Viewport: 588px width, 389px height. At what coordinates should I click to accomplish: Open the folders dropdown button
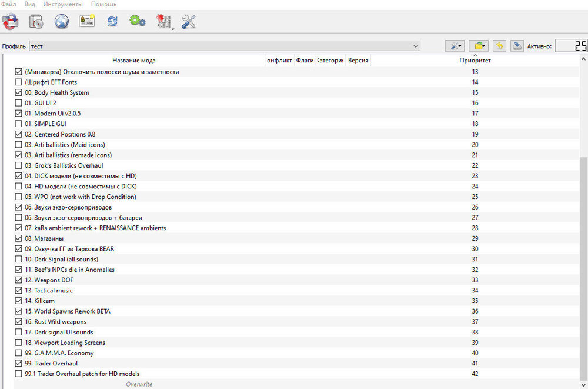479,46
